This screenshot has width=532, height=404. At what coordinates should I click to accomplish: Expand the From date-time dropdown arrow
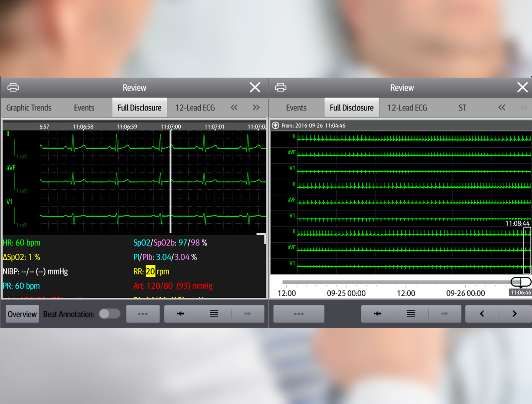pyautogui.click(x=275, y=125)
